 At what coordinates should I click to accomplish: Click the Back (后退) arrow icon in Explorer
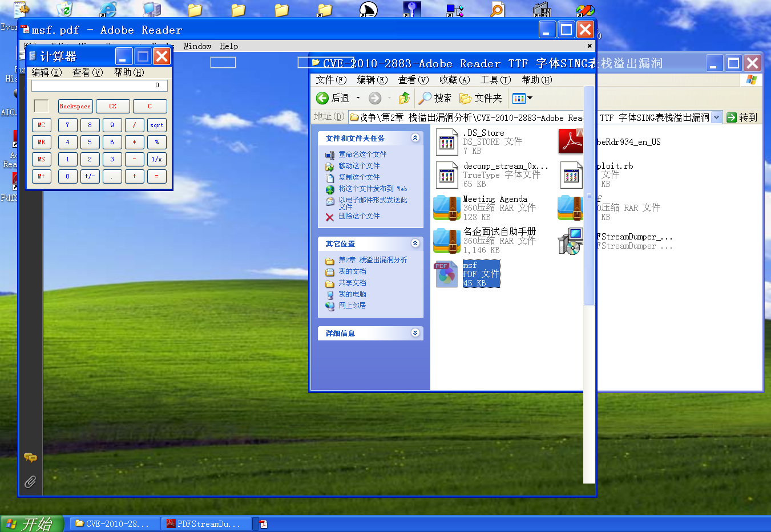tap(322, 98)
